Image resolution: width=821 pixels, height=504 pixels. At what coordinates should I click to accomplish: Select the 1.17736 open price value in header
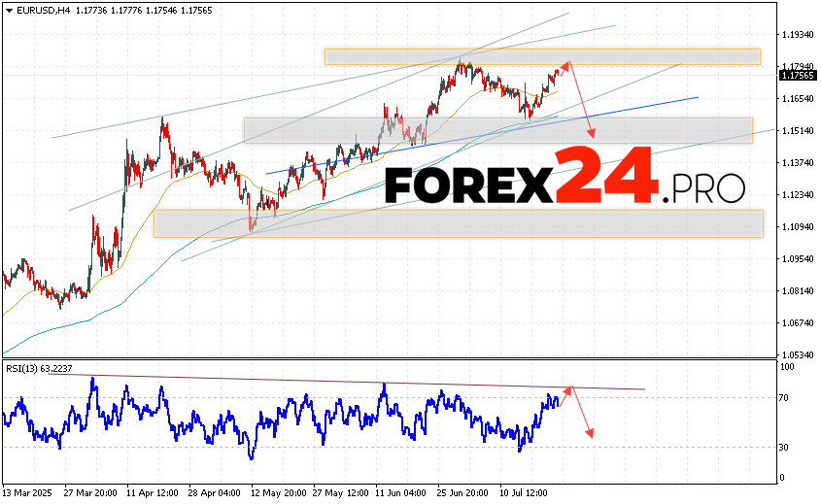pyautogui.click(x=92, y=11)
